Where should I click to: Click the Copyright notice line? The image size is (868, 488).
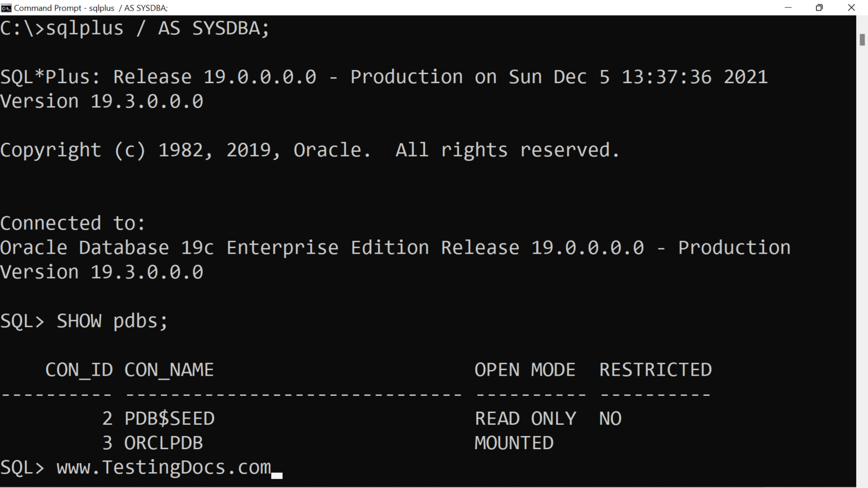309,149
